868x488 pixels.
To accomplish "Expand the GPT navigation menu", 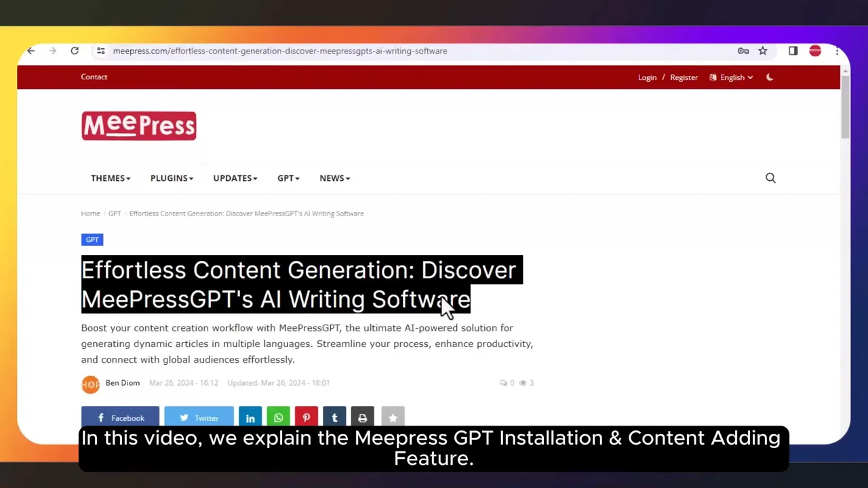I will tap(288, 178).
